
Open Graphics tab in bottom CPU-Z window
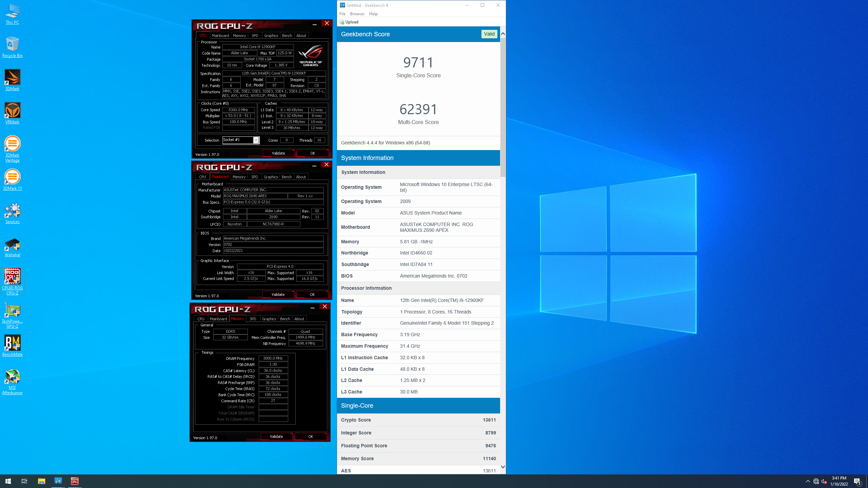[269, 319]
